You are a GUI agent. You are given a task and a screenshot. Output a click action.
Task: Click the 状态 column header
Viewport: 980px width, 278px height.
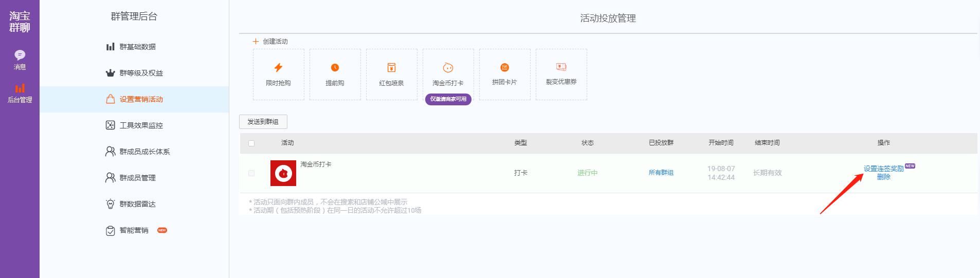[587, 143]
